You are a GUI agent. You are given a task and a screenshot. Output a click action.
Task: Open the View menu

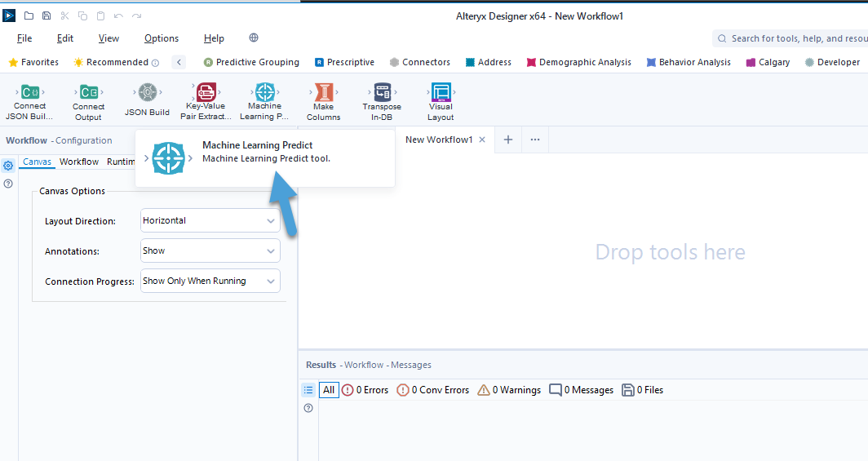[x=108, y=38]
